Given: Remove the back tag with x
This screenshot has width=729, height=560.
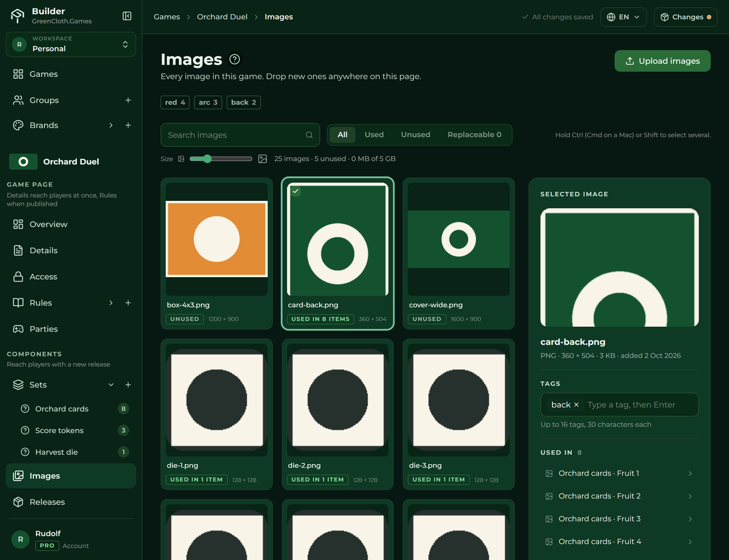Looking at the screenshot, I should click(x=576, y=405).
